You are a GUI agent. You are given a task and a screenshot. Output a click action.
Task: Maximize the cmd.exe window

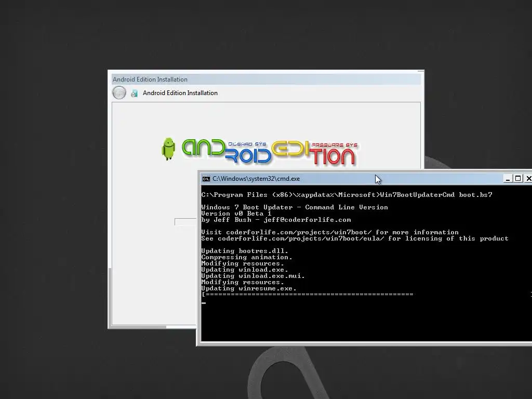(x=518, y=179)
